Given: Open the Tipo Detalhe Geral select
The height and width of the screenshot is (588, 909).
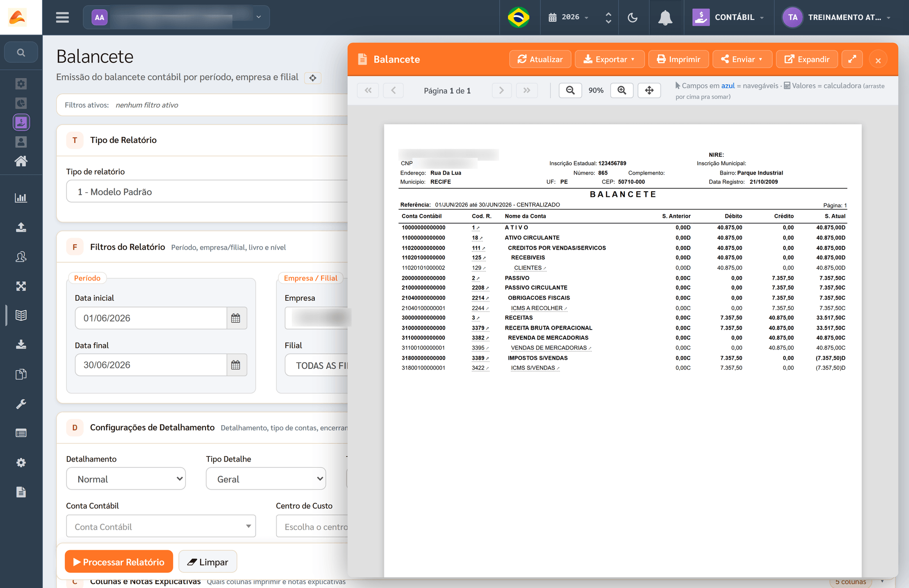Looking at the screenshot, I should 266,479.
